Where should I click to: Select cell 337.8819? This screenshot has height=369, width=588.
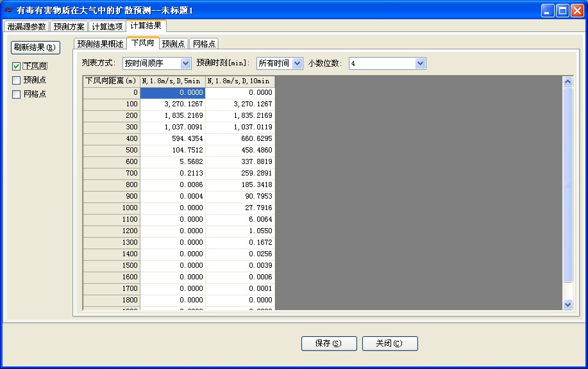(240, 162)
